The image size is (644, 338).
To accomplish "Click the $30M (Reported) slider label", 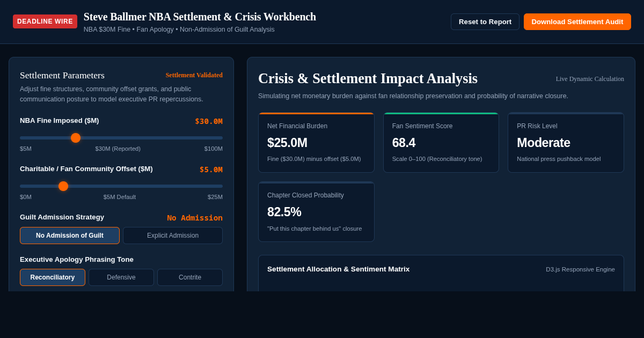I will pyautogui.click(x=118, y=149).
